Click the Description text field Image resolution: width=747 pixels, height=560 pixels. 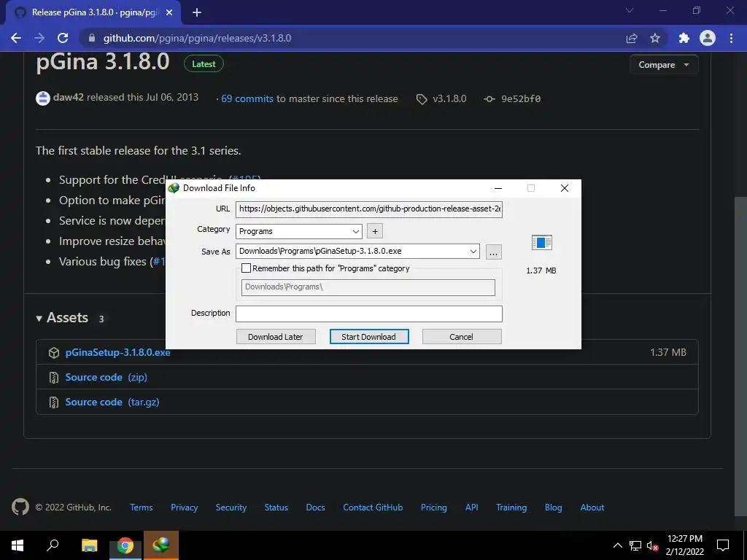coord(368,314)
